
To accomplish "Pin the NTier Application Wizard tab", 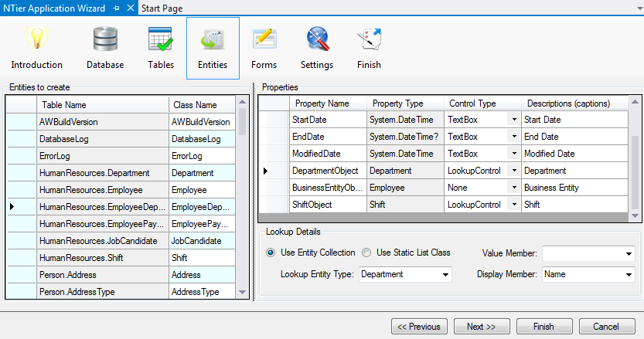I will 116,8.
